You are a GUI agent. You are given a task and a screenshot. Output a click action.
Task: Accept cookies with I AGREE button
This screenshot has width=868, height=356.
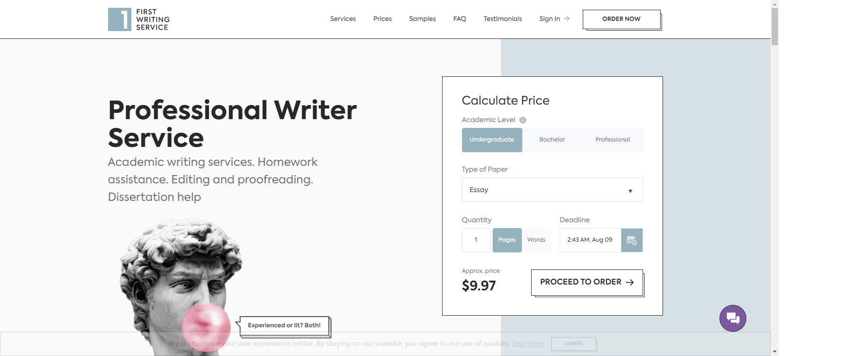pos(573,344)
